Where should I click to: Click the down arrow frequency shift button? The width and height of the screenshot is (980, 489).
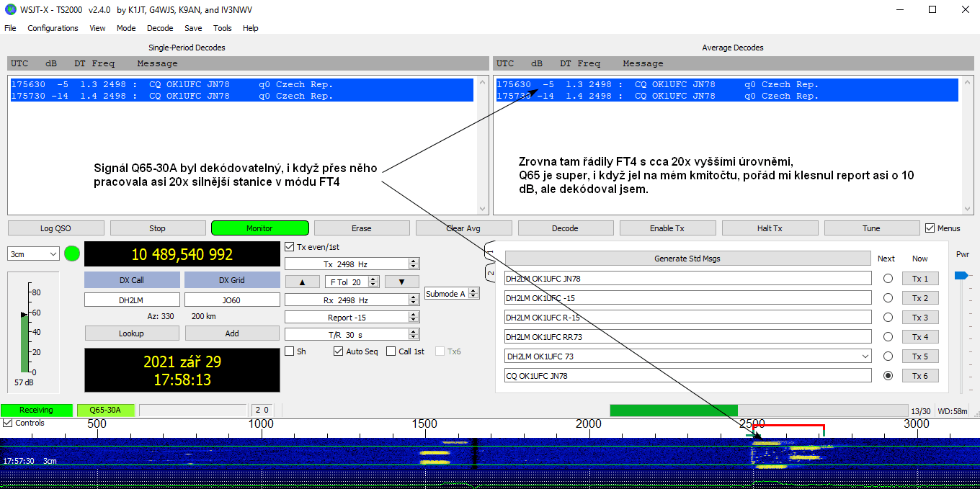coord(401,282)
